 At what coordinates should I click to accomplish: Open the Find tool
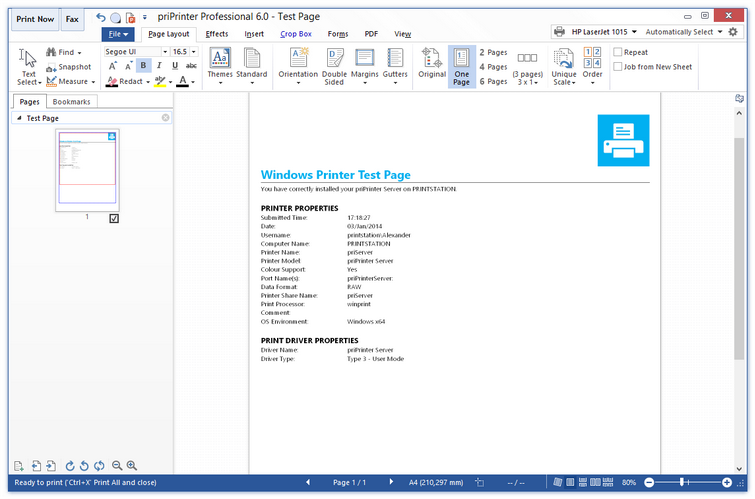64,52
